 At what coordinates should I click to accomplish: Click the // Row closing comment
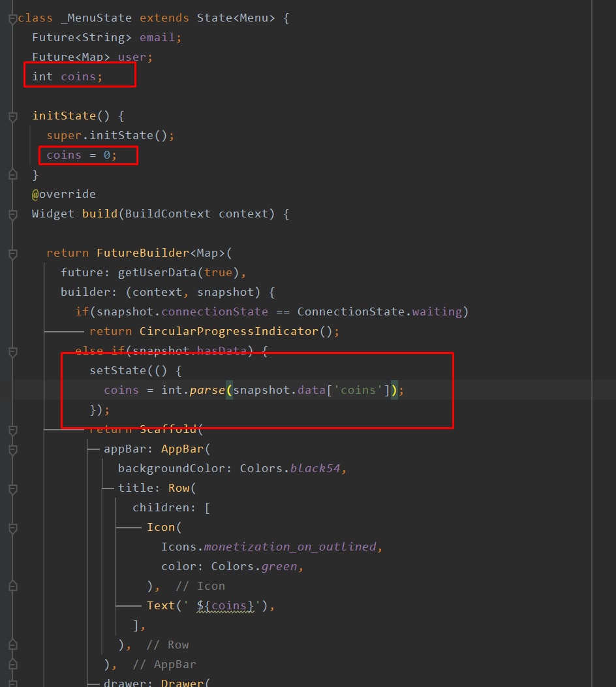point(168,645)
